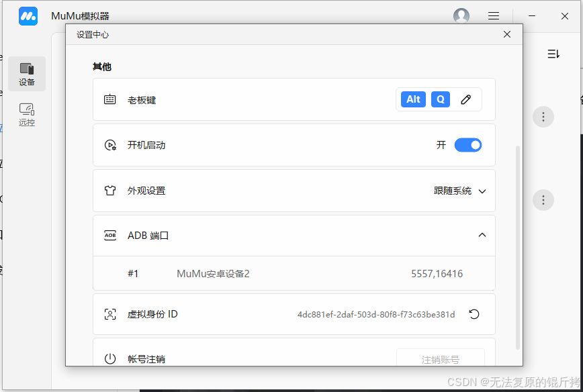Screen dimensions: 583x392
Task: Open the 跟随系统 appearance dropdown
Action: [459, 191]
